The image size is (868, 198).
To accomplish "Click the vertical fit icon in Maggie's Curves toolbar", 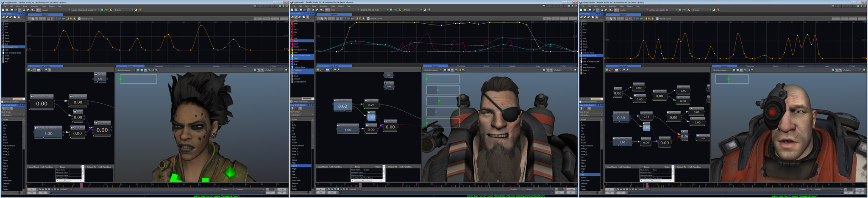I will [x=56, y=19].
